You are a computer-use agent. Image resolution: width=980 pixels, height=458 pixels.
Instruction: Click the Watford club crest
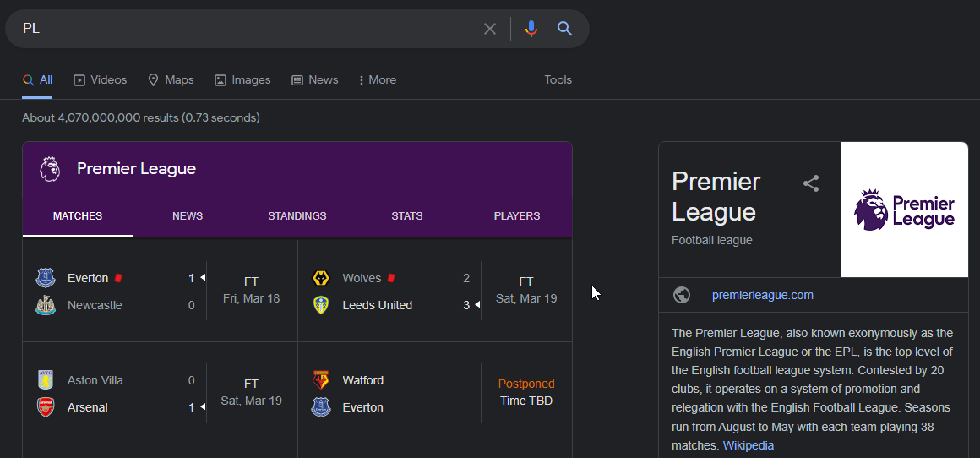[321, 380]
